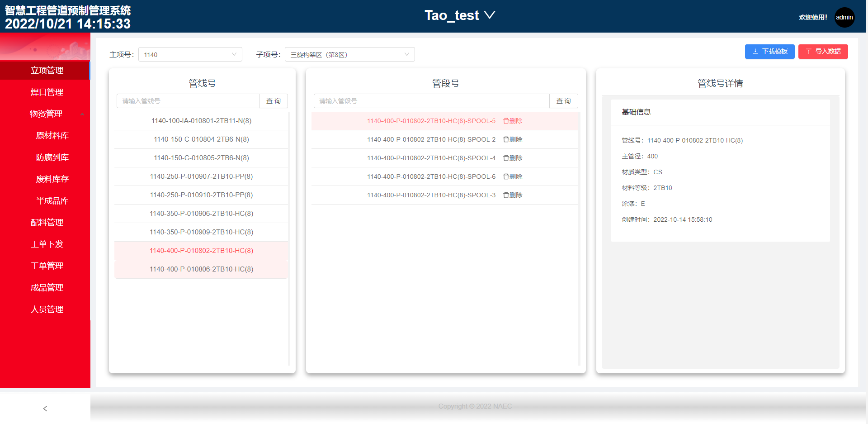Screen dimensions: 868x424
Task: Open 立项管理 menu
Action: 45,70
